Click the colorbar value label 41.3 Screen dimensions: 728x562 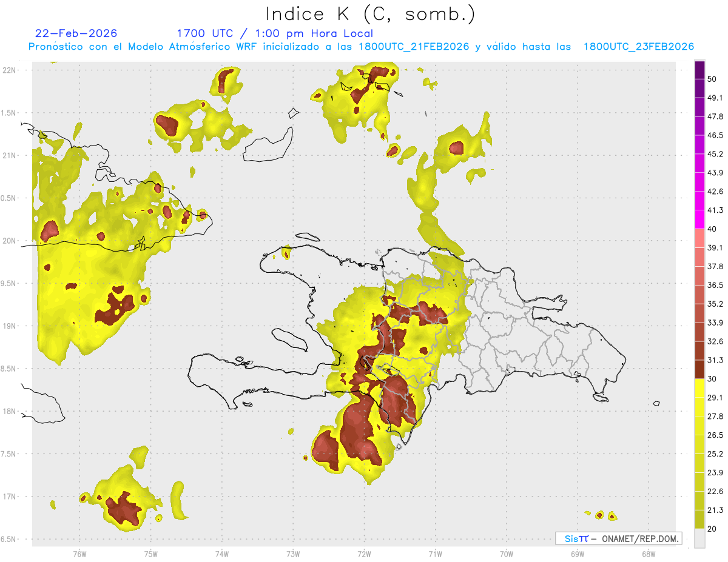(x=715, y=210)
